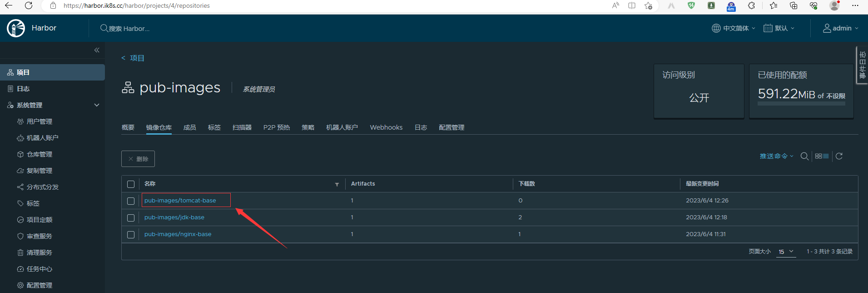Click the Harbor logo icon
Image resolution: width=868 pixels, height=293 pixels.
point(16,28)
